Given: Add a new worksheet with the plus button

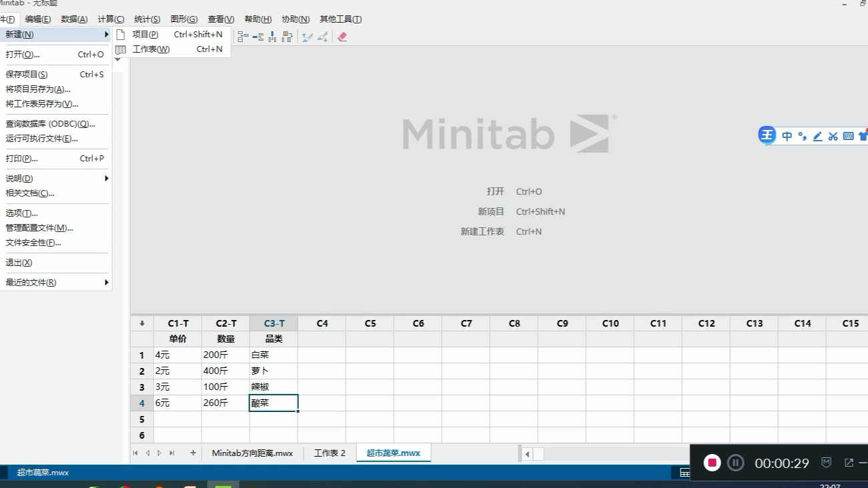Looking at the screenshot, I should click(x=193, y=453).
